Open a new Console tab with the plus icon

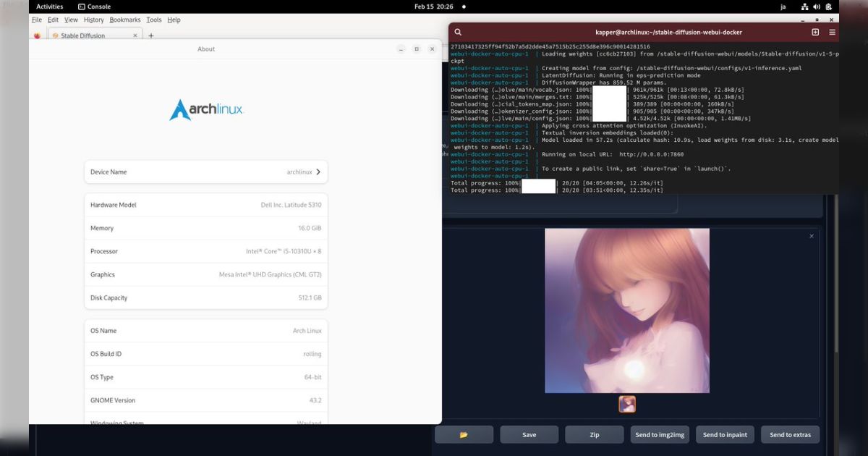[x=815, y=32]
